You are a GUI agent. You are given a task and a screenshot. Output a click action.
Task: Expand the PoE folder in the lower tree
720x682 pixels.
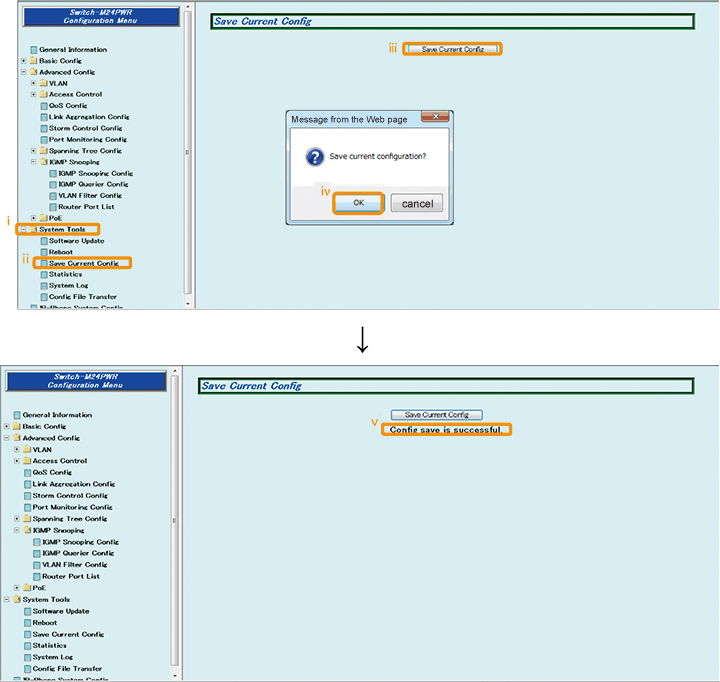pos(17,588)
